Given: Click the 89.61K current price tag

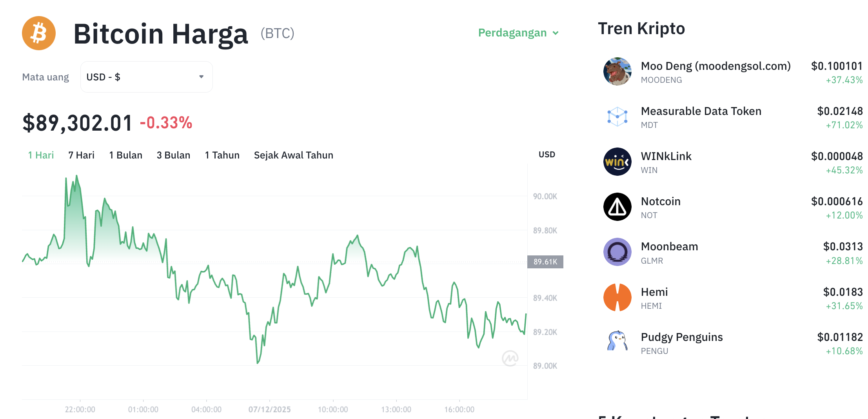Looking at the screenshot, I should tap(545, 261).
